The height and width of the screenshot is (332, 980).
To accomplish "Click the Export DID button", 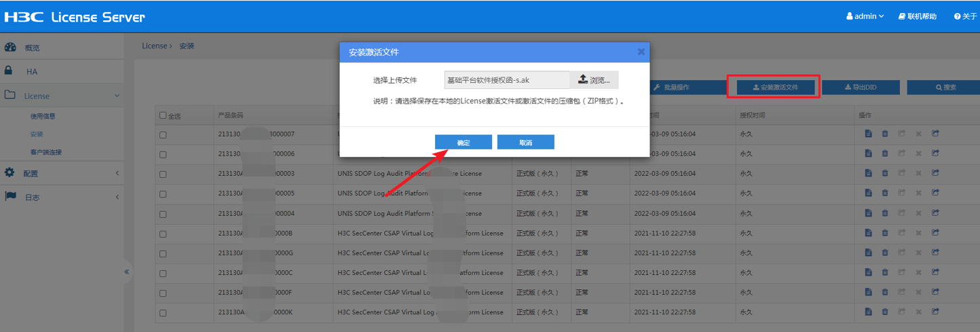I will [x=861, y=88].
